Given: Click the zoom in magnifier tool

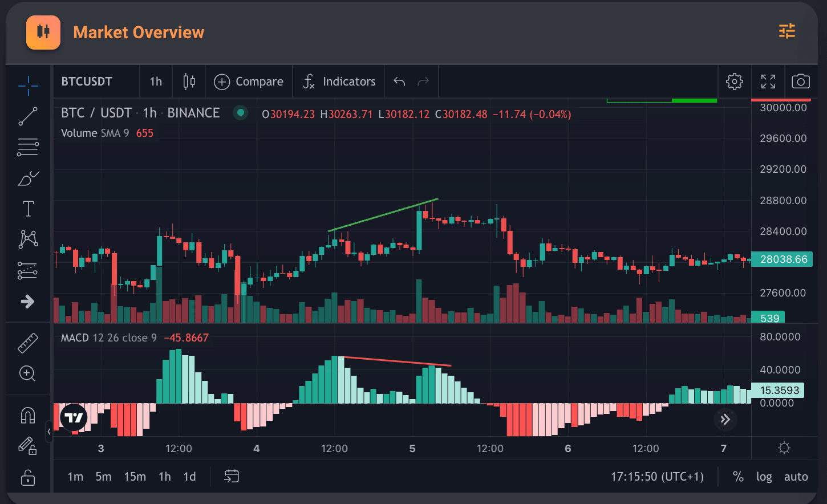Looking at the screenshot, I should [x=28, y=373].
